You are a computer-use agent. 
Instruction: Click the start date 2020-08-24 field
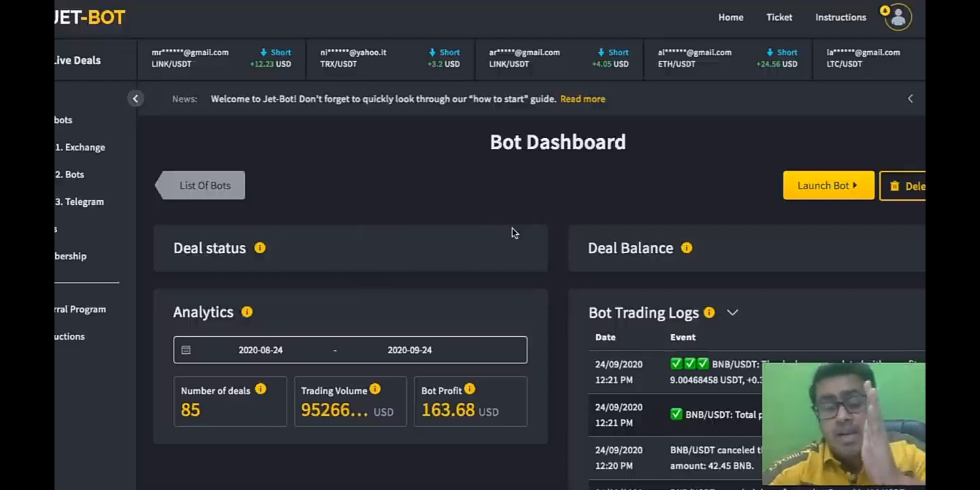tap(260, 350)
